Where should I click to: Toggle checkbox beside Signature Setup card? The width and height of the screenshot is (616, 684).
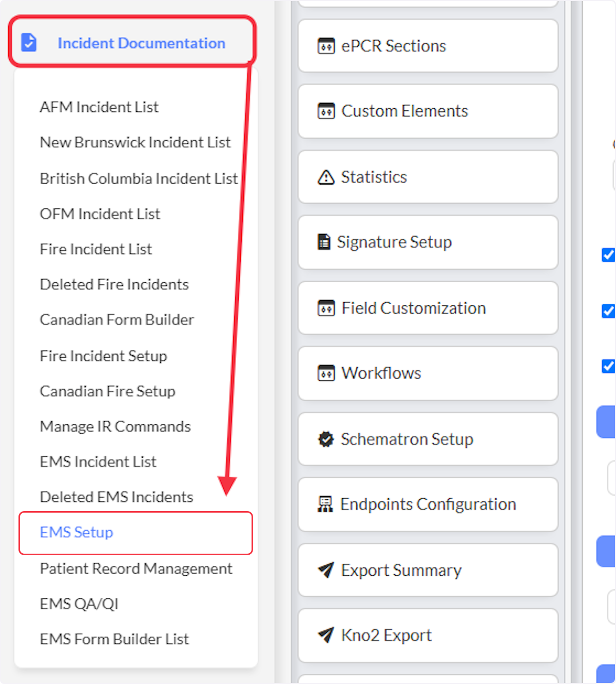tap(608, 255)
